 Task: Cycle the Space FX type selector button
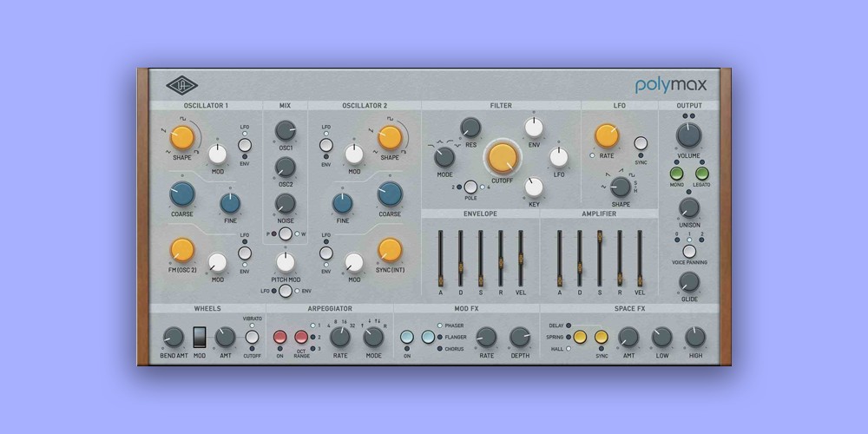click(580, 337)
